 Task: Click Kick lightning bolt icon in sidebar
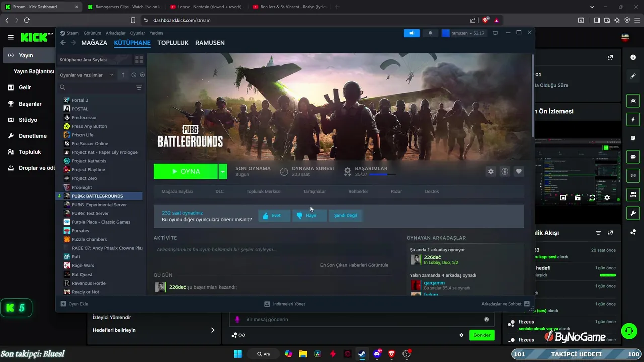point(633,120)
